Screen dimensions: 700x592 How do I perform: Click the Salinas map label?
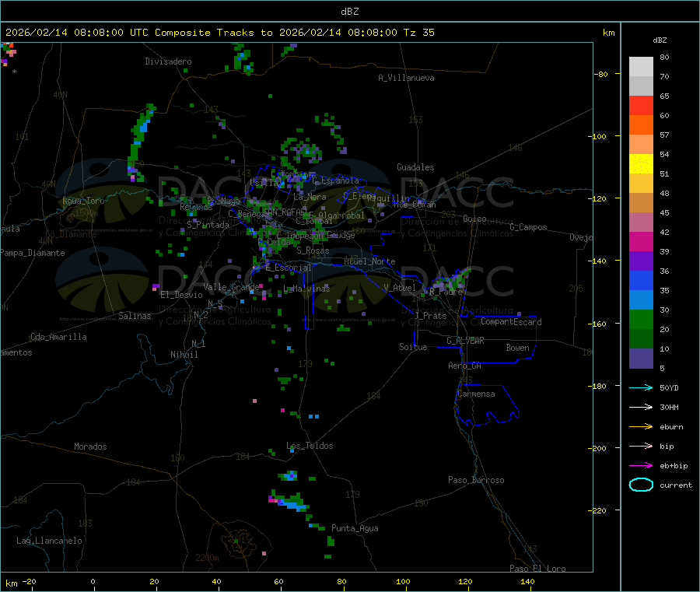(x=135, y=316)
